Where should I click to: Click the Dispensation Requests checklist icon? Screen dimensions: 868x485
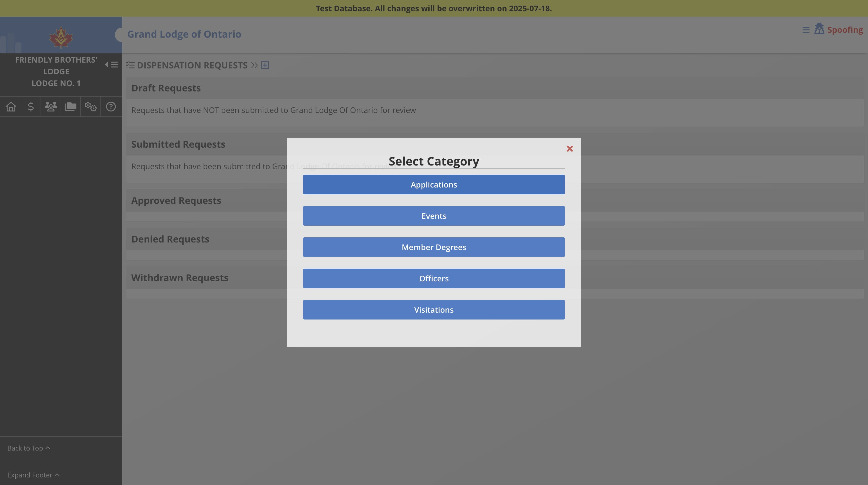tap(130, 65)
